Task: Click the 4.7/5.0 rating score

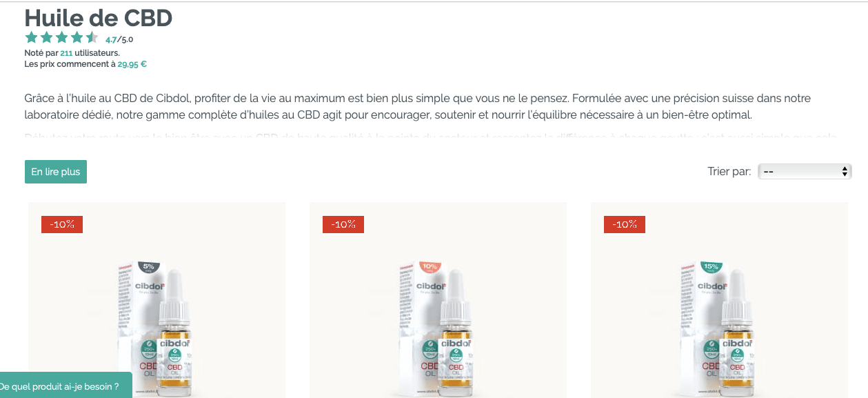Action: (119, 39)
